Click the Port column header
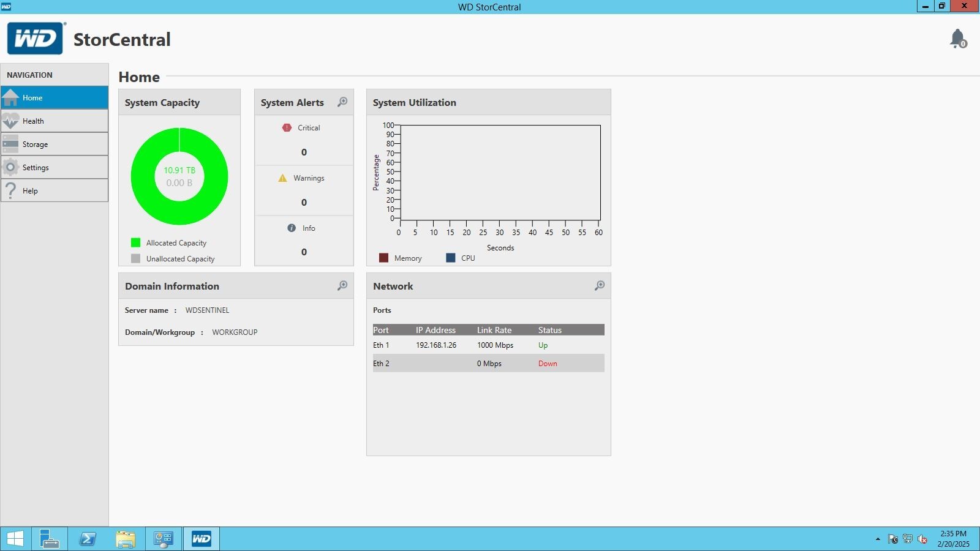This screenshot has width=980, height=551. pyautogui.click(x=381, y=330)
